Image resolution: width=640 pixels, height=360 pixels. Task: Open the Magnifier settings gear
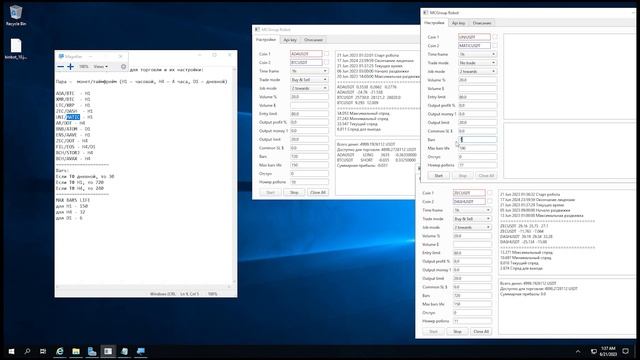(123, 67)
